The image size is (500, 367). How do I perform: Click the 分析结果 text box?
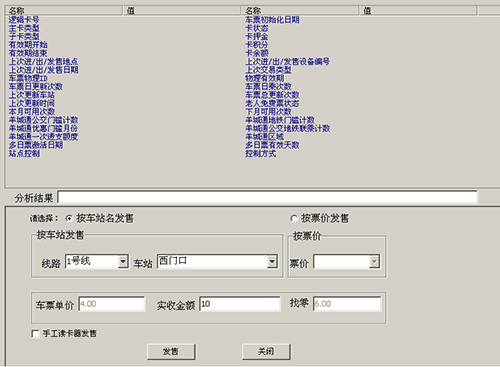268,197
